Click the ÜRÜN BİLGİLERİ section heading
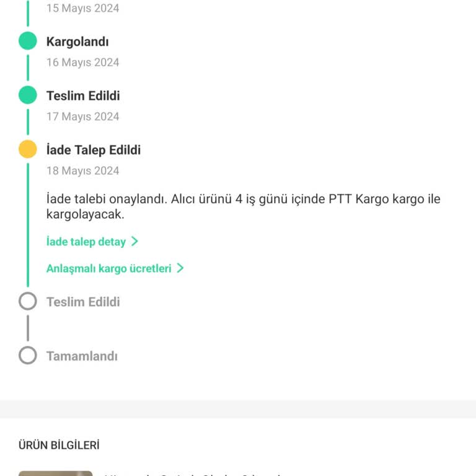The image size is (476, 476). point(59,445)
